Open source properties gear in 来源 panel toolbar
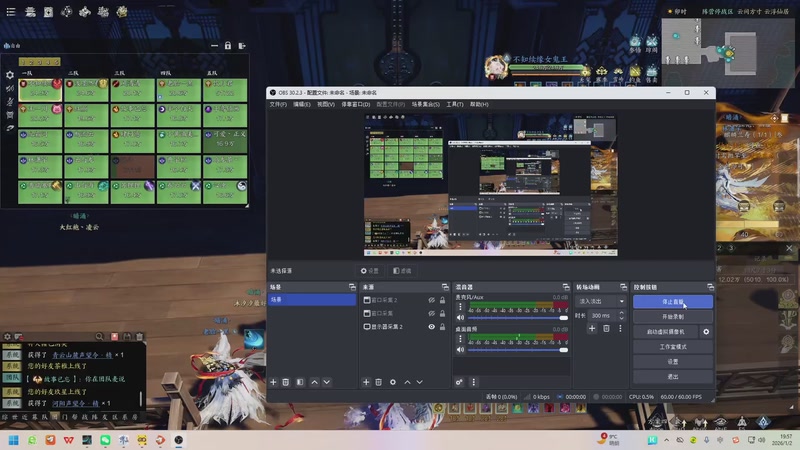800x450 pixels. pos(393,382)
